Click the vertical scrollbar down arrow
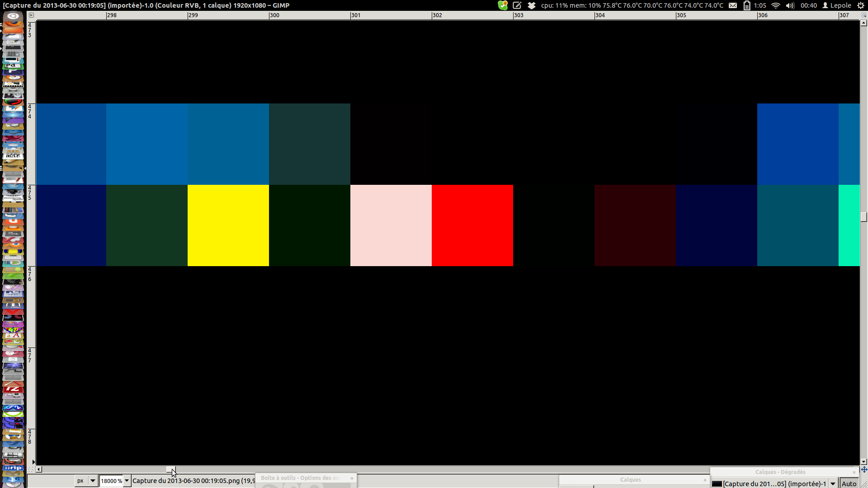Image resolution: width=868 pixels, height=488 pixels. click(864, 462)
